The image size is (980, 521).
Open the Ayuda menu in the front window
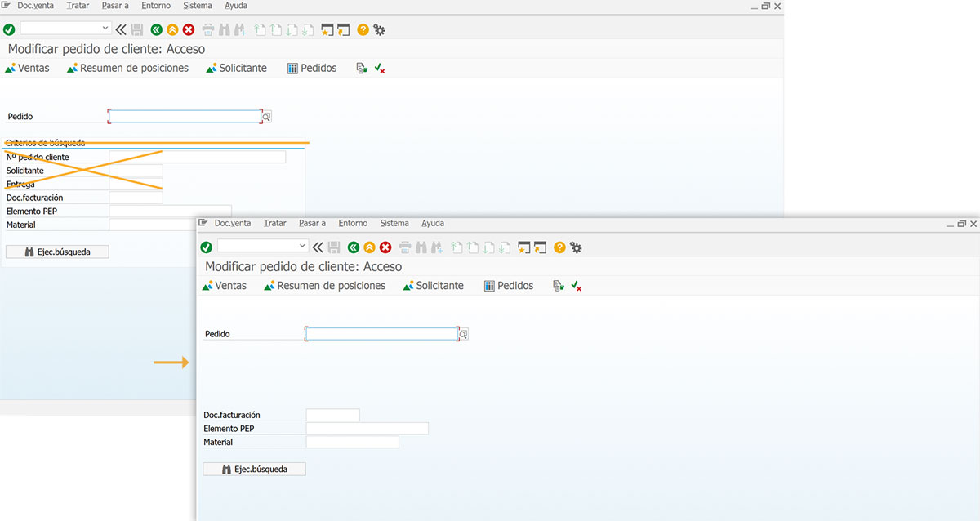click(433, 223)
